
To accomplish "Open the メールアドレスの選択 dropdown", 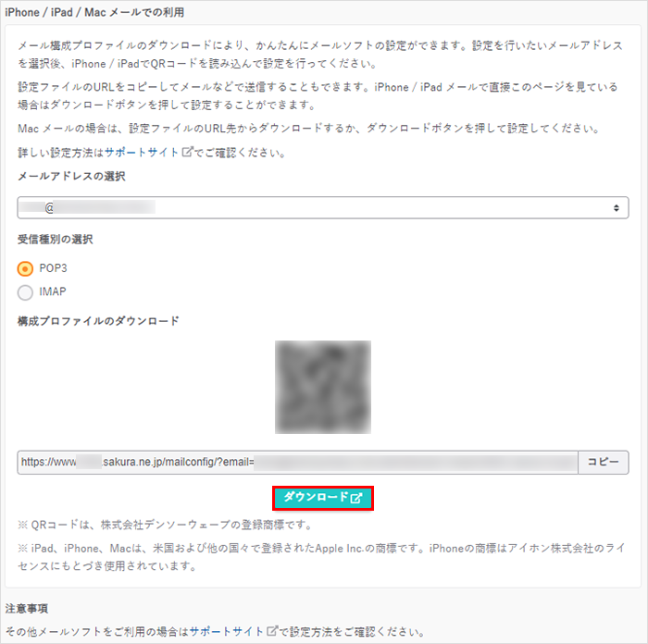I will pyautogui.click(x=323, y=208).
